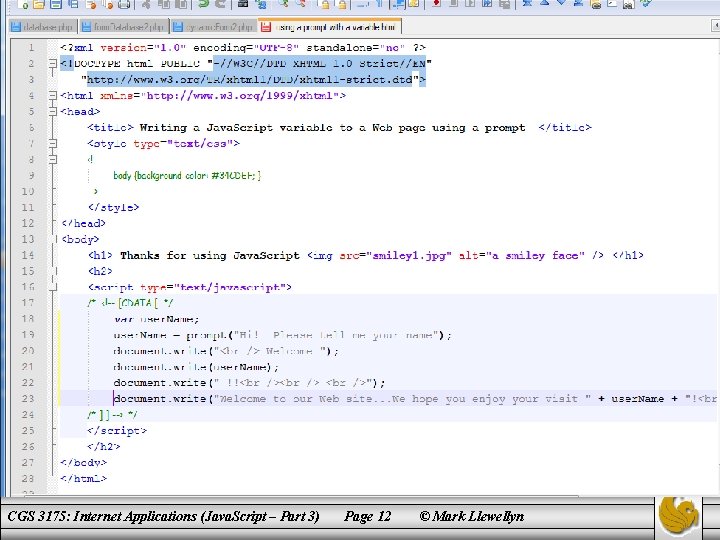This screenshot has width=720, height=540.
Task: Collapse the head section fold on line 5
Action: point(53,112)
